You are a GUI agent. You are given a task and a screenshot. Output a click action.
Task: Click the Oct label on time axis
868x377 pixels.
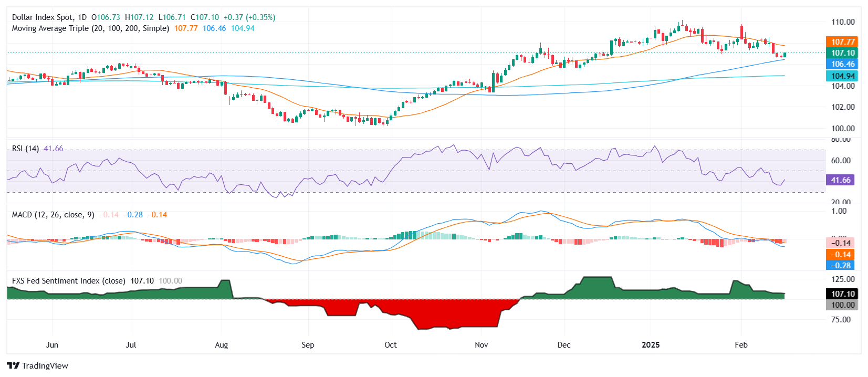391,345
